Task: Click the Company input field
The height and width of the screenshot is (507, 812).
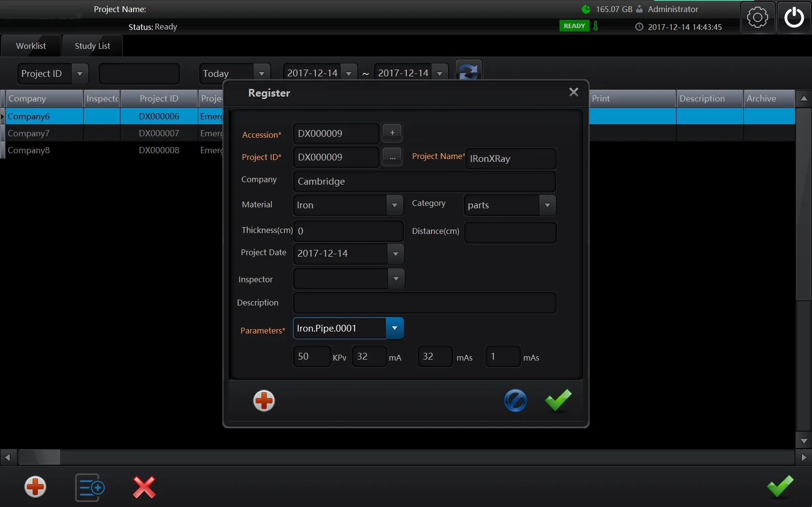Action: [x=424, y=182]
